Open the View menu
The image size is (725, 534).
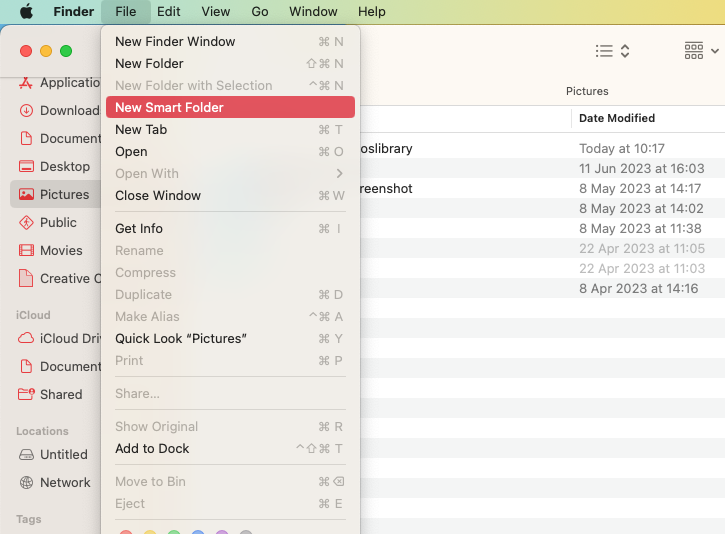(215, 11)
